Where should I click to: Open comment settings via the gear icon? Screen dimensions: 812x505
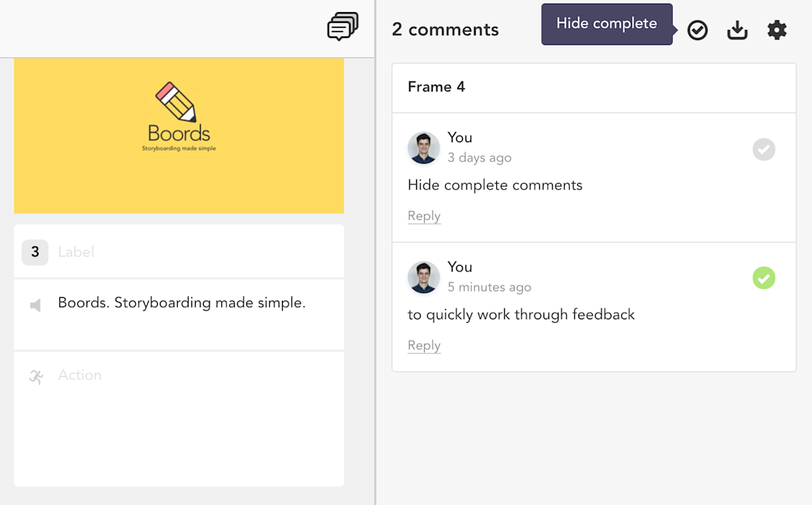[x=776, y=30]
